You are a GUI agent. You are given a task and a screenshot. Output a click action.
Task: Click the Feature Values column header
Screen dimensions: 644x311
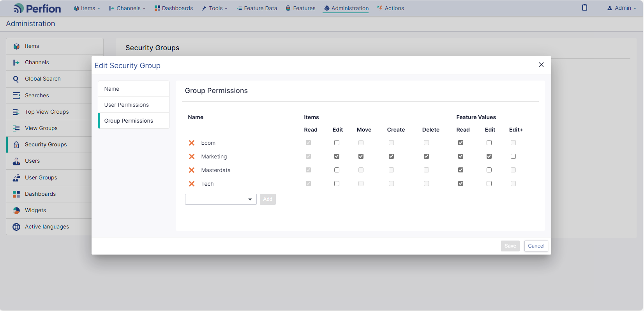[476, 117]
